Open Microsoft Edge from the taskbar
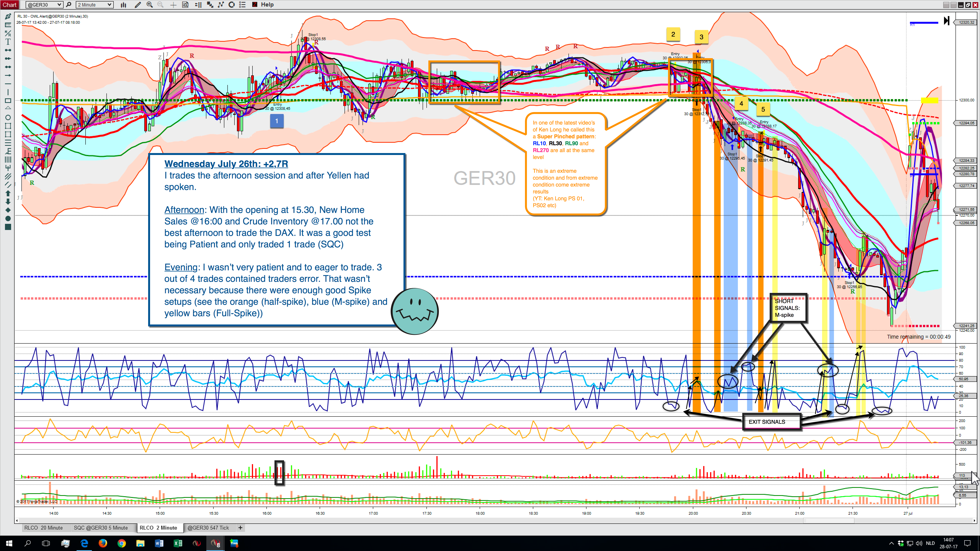980x551 pixels. click(x=84, y=543)
